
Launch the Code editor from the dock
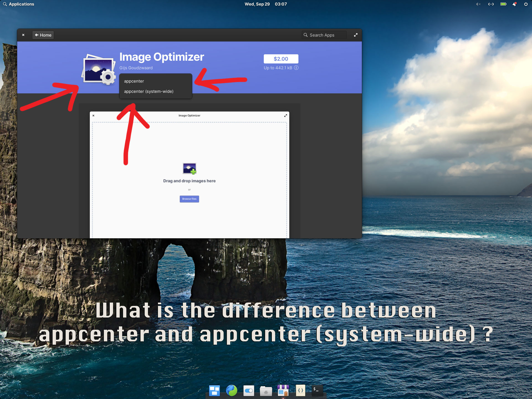coord(300,390)
